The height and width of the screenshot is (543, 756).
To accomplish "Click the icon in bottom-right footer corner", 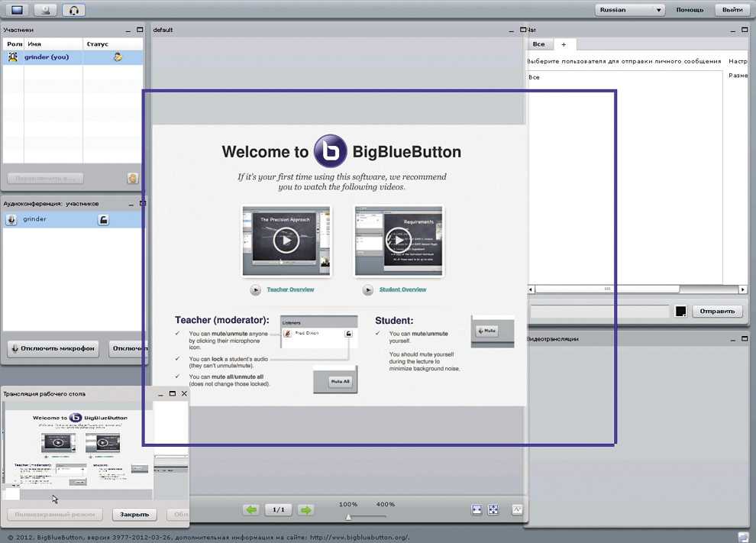I will pos(743,537).
